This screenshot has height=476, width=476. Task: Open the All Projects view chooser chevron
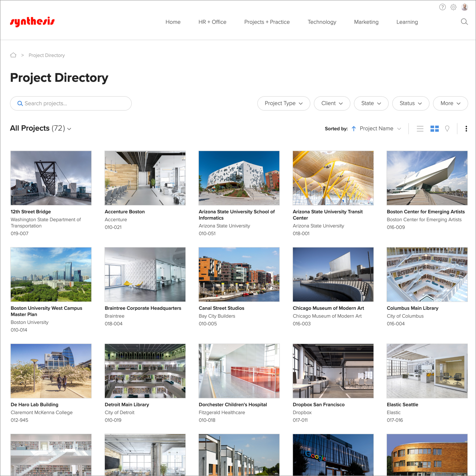pos(69,129)
